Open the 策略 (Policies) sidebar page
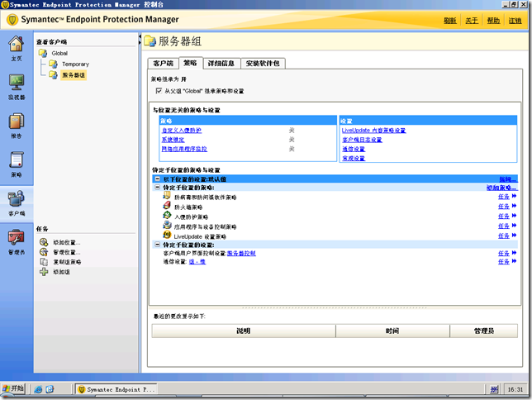This screenshot has height=400, width=532. coord(17,164)
